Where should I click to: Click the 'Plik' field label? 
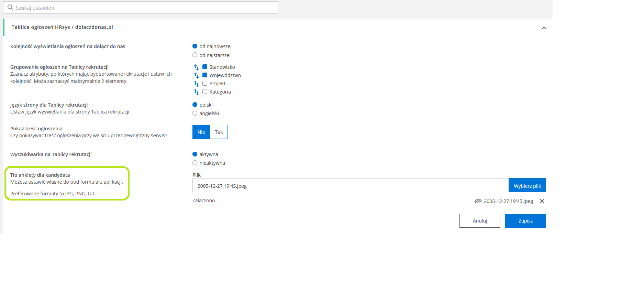pos(197,175)
